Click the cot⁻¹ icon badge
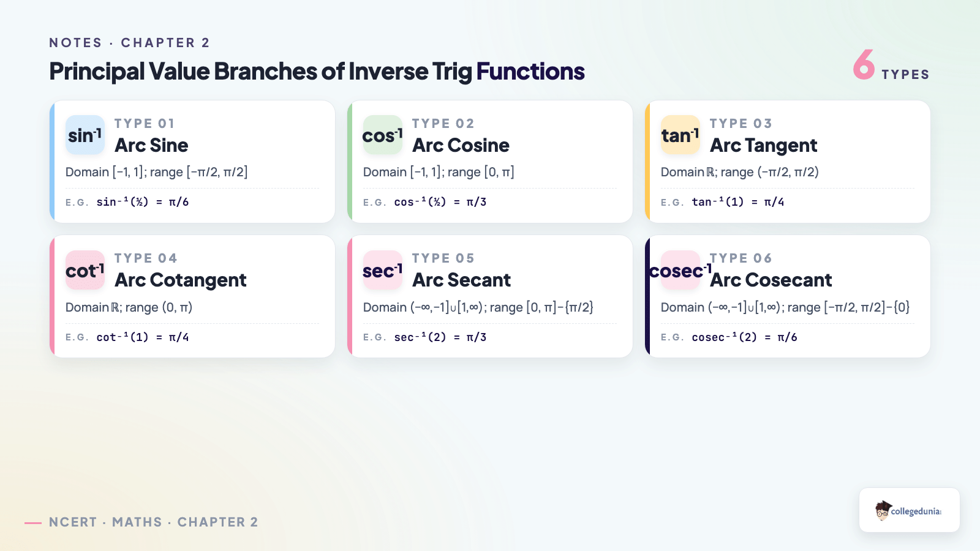 [x=85, y=270]
